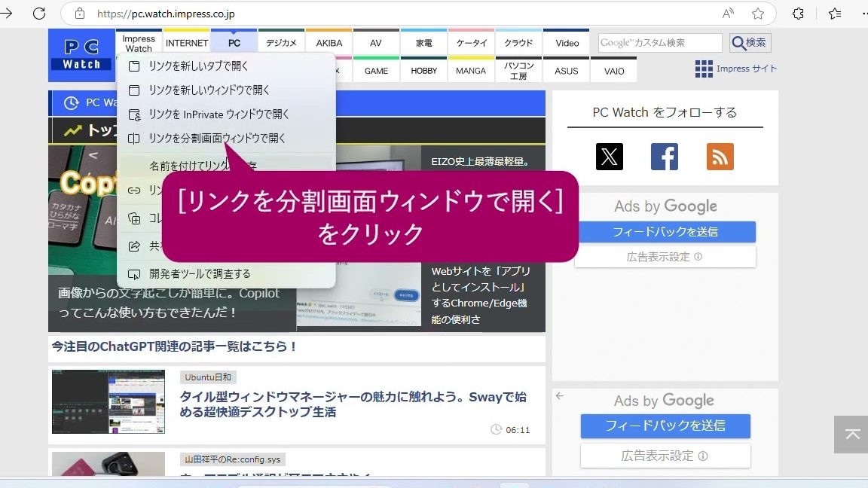Open the AKIBA tab
This screenshot has height=488, width=868.
click(x=329, y=43)
